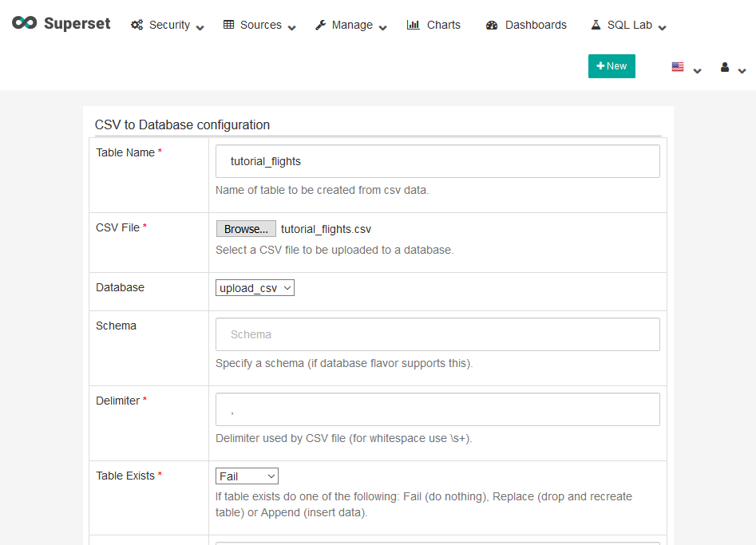
Task: Open the US flag language selector
Action: click(678, 67)
